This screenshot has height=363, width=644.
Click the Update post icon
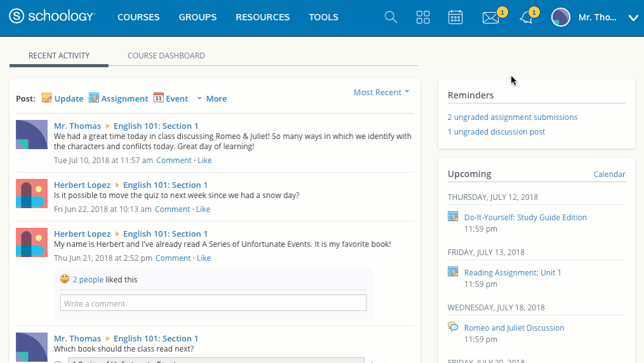47,98
